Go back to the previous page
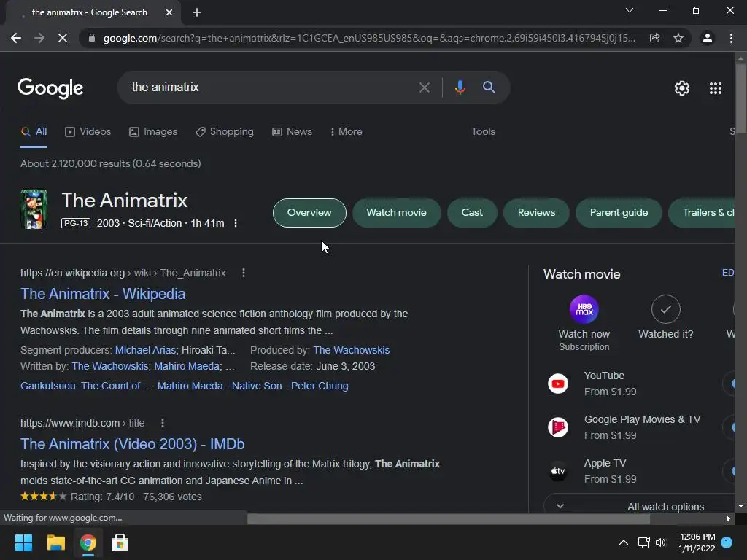The width and height of the screenshot is (747, 560). [x=16, y=38]
